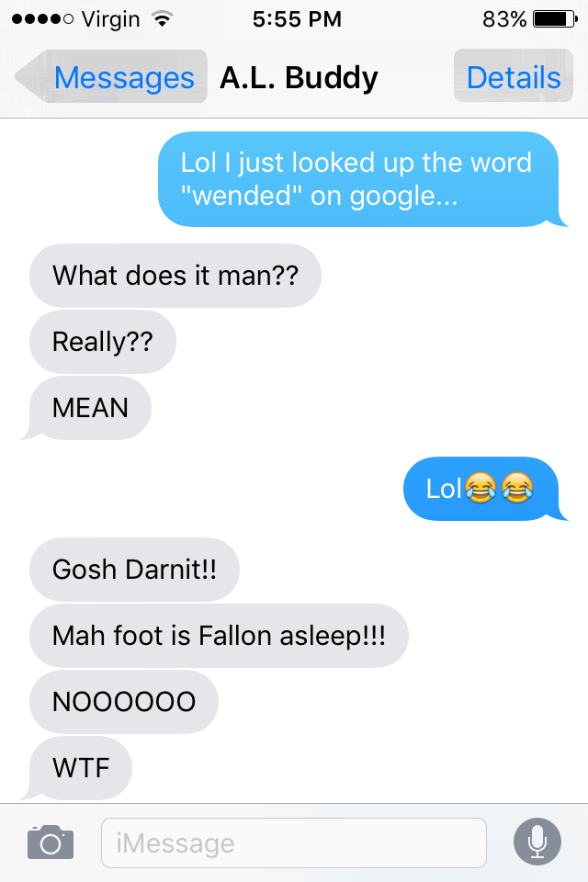Tap the iMessage text field
This screenshot has height=882, width=588.
294,842
